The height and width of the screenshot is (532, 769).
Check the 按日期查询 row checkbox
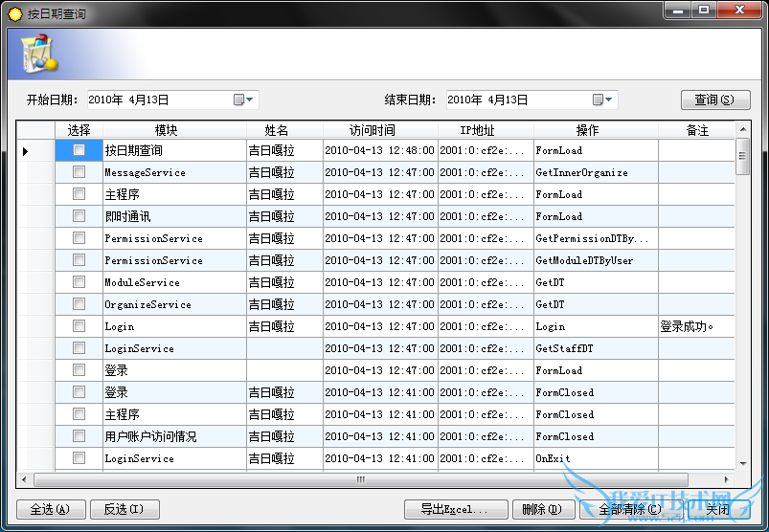click(79, 150)
